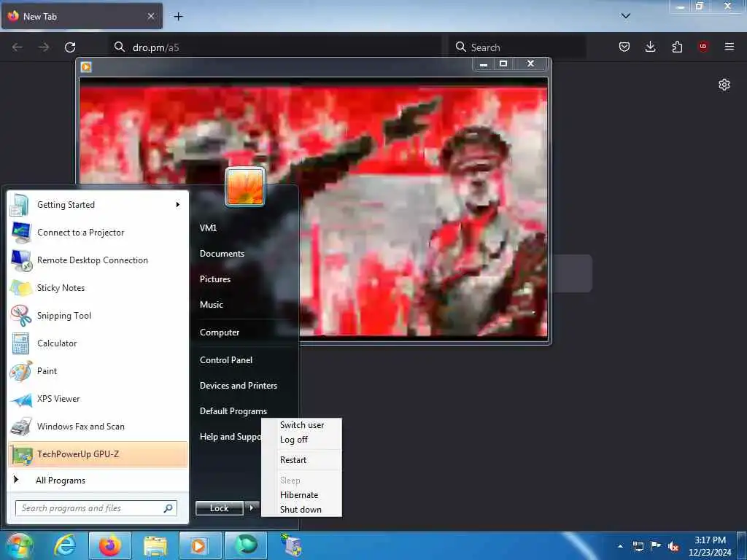Open Firefox Downloads panel
Screen dimensions: 747x560
click(x=650, y=47)
